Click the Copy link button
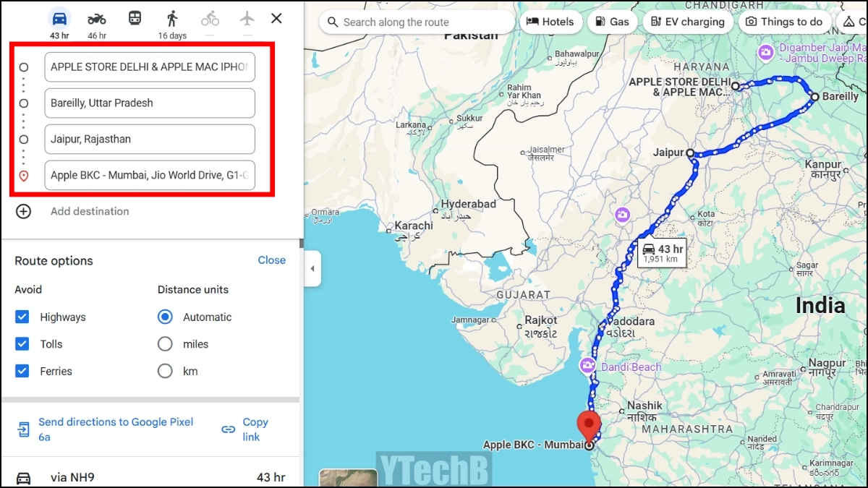The width and height of the screenshot is (868, 488). 255,429
